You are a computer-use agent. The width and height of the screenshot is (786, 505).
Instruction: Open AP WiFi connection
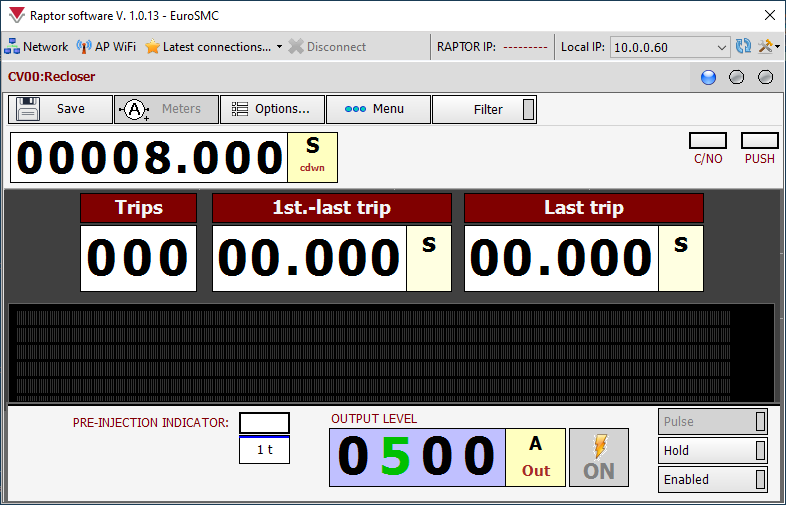(106, 47)
